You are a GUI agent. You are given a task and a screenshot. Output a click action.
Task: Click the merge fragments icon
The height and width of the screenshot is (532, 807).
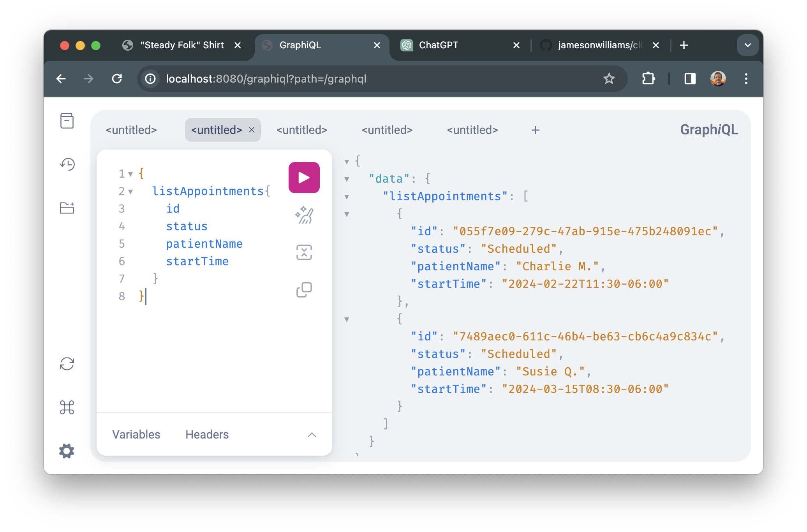pos(304,252)
